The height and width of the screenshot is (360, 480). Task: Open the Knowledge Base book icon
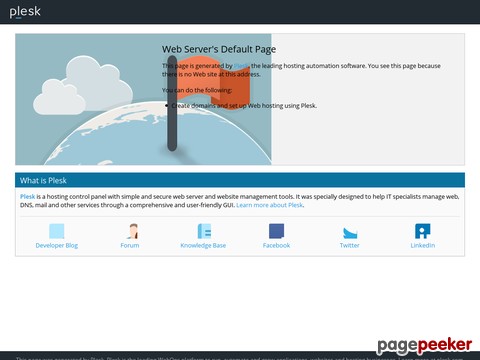204,231
